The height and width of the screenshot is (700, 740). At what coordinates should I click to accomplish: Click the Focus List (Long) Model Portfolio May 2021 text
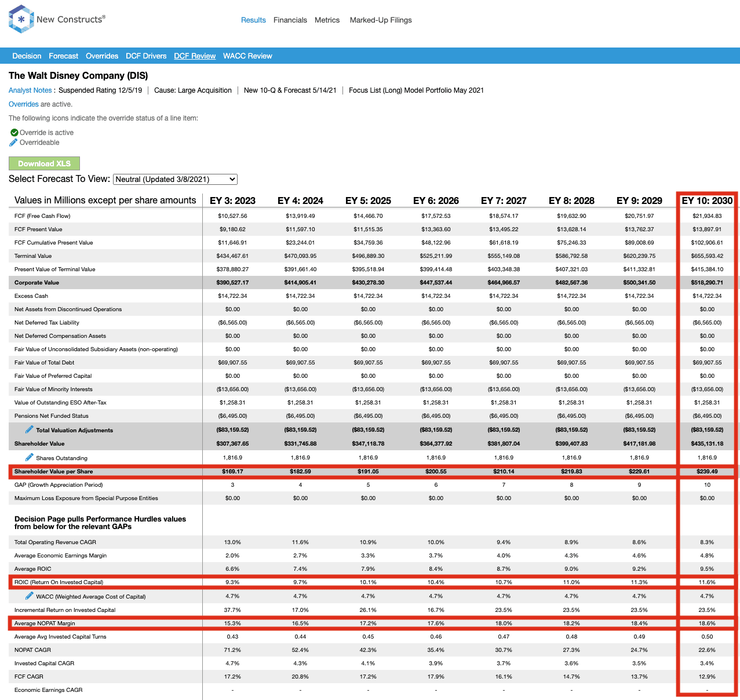click(416, 90)
